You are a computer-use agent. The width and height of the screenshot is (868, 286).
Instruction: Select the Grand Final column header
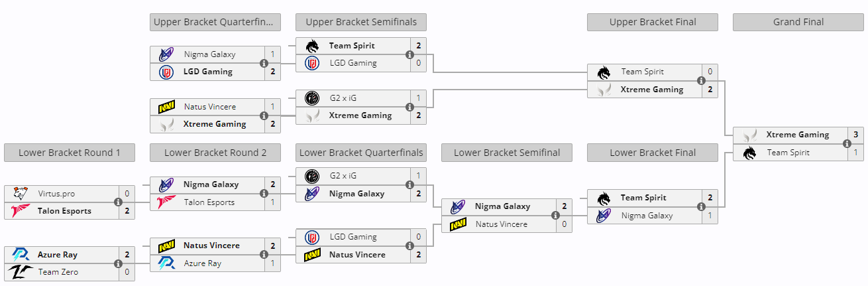pyautogui.click(x=798, y=22)
